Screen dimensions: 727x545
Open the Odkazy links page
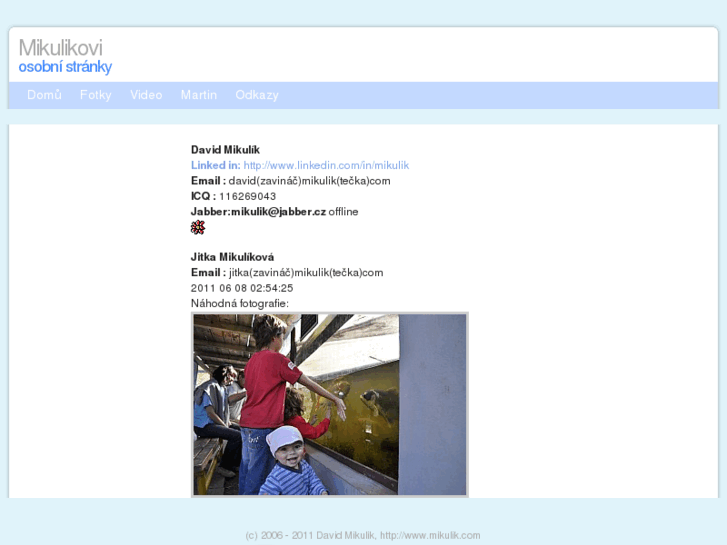pyautogui.click(x=257, y=95)
